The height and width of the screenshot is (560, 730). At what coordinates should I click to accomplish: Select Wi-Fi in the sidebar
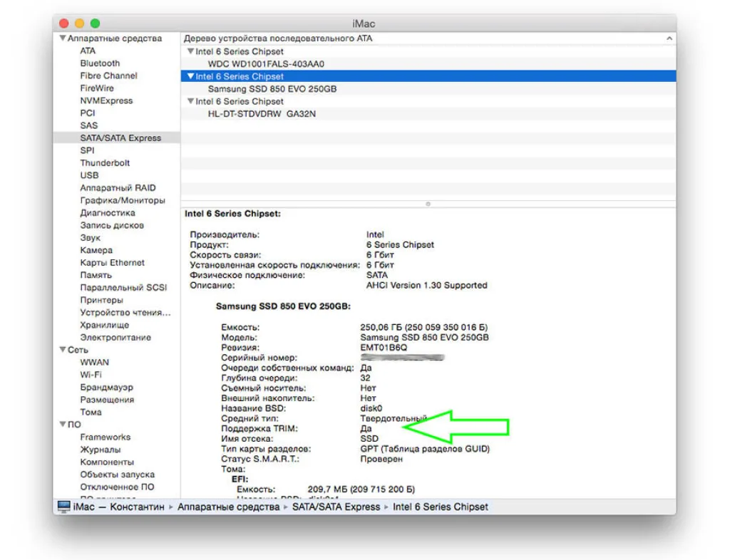[x=91, y=375]
